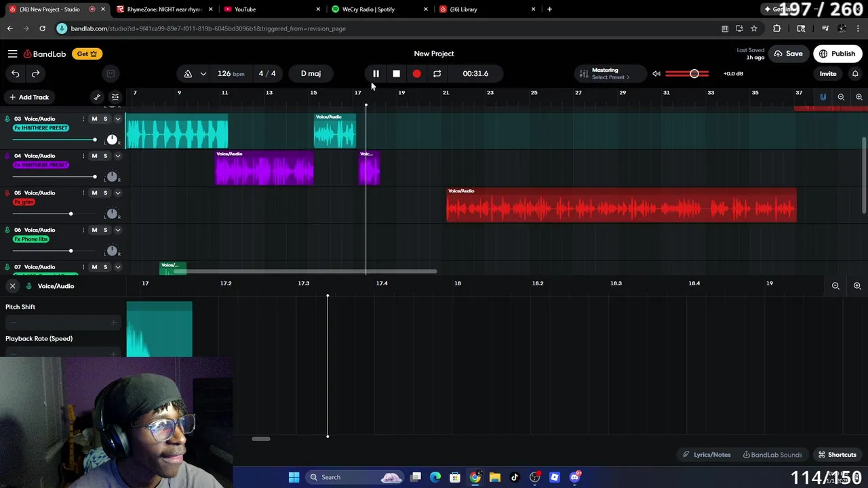
Task: Open BandLab Sounds panel
Action: coord(772,455)
